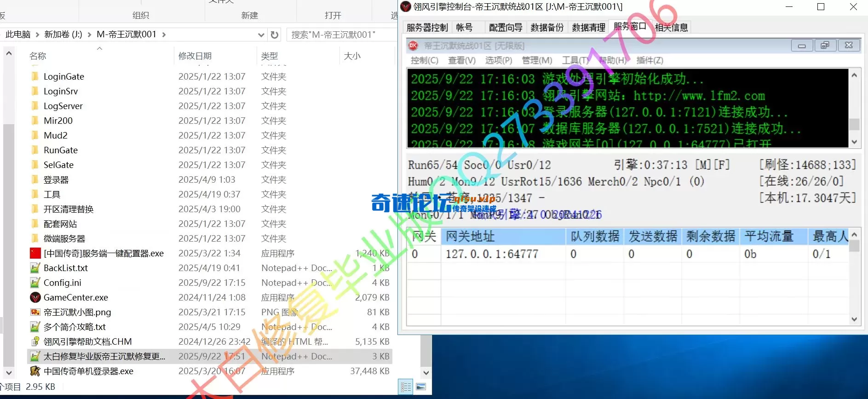868x399 pixels.
Task: Select the 配套网站 folder icon
Action: tap(35, 224)
